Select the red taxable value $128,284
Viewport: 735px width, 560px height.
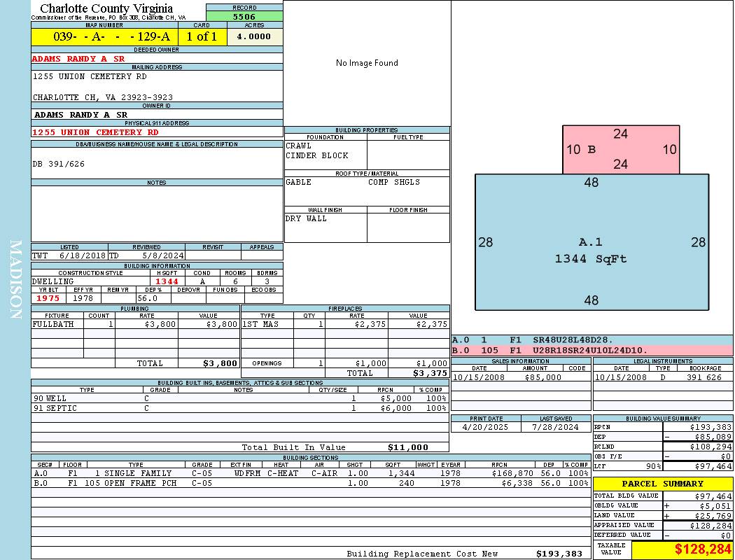click(703, 549)
